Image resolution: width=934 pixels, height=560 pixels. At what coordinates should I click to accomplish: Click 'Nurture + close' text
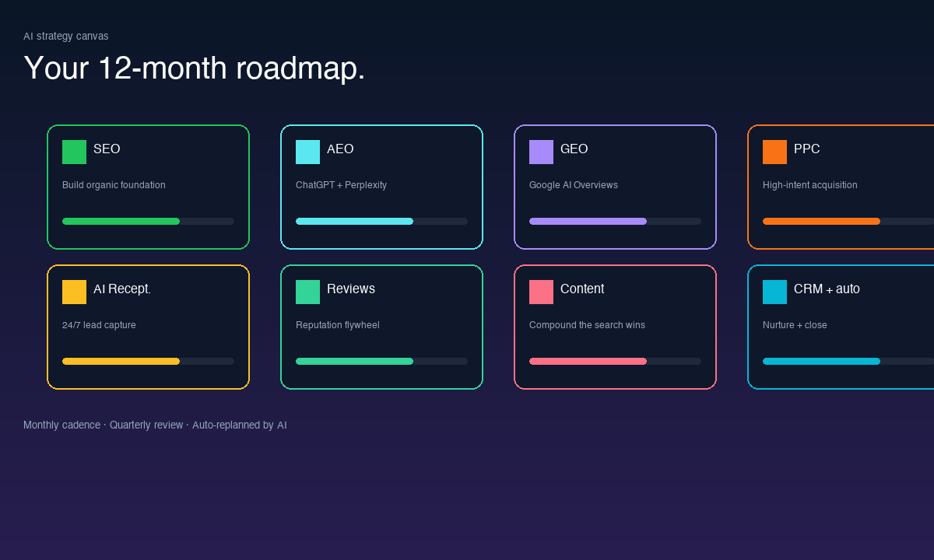point(795,325)
